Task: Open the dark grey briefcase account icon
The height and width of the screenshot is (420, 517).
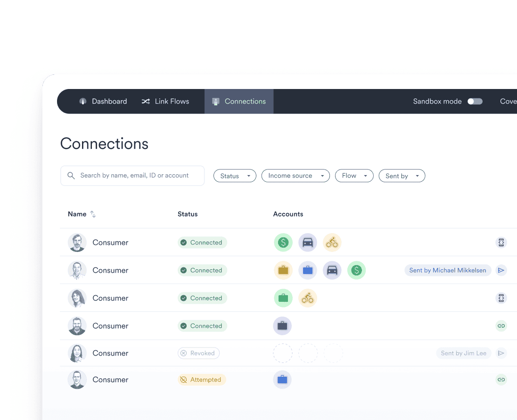Action: point(282,326)
